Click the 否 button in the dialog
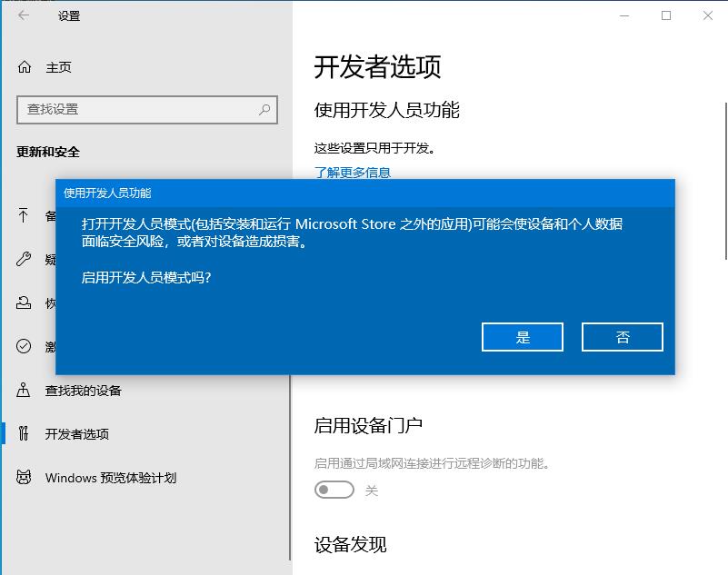Image resolution: width=728 pixels, height=575 pixels. pyautogui.click(x=622, y=336)
